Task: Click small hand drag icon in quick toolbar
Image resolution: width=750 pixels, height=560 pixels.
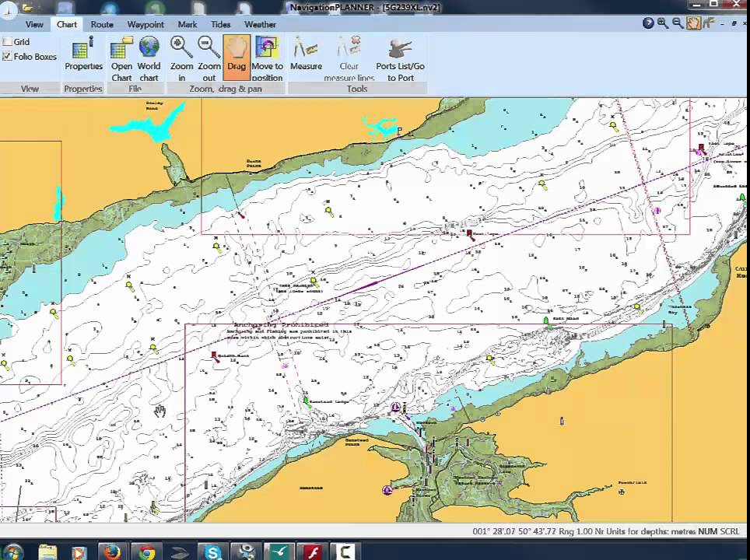Action: point(693,23)
